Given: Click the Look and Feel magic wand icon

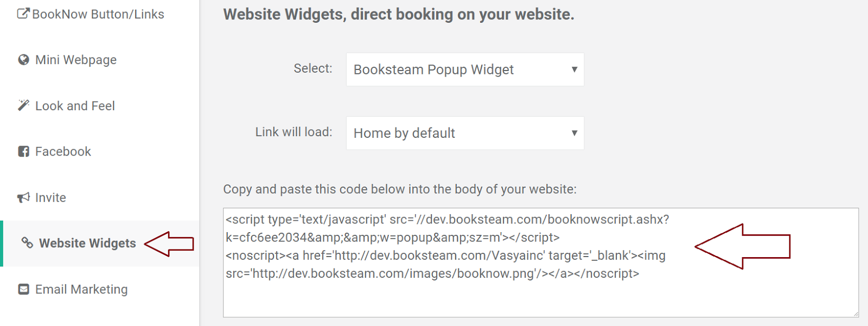Looking at the screenshot, I should coord(23,105).
